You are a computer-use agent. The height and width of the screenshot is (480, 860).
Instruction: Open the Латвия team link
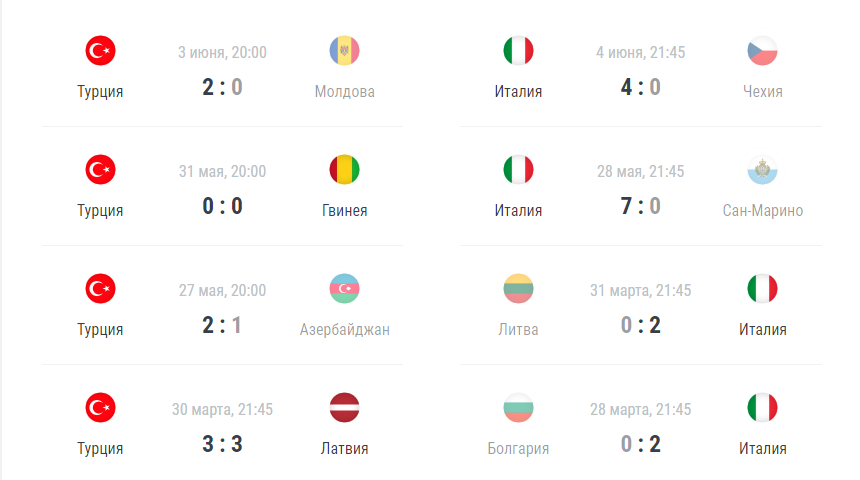344,449
